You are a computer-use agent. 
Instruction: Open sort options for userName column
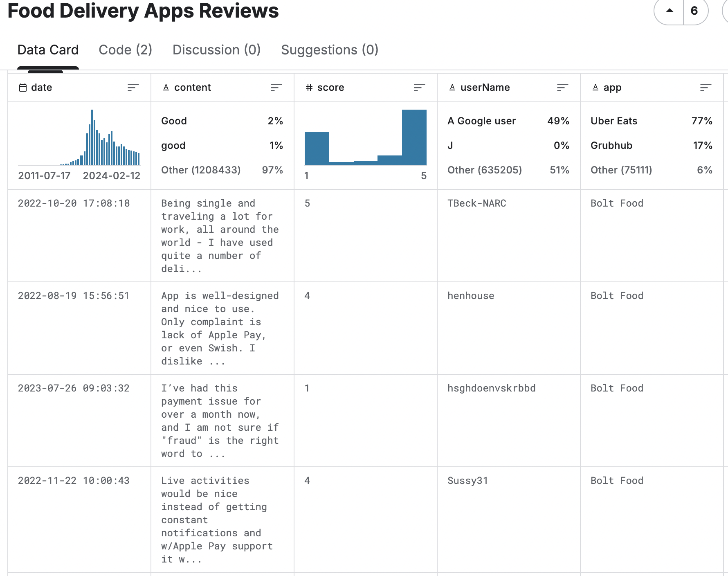(562, 88)
